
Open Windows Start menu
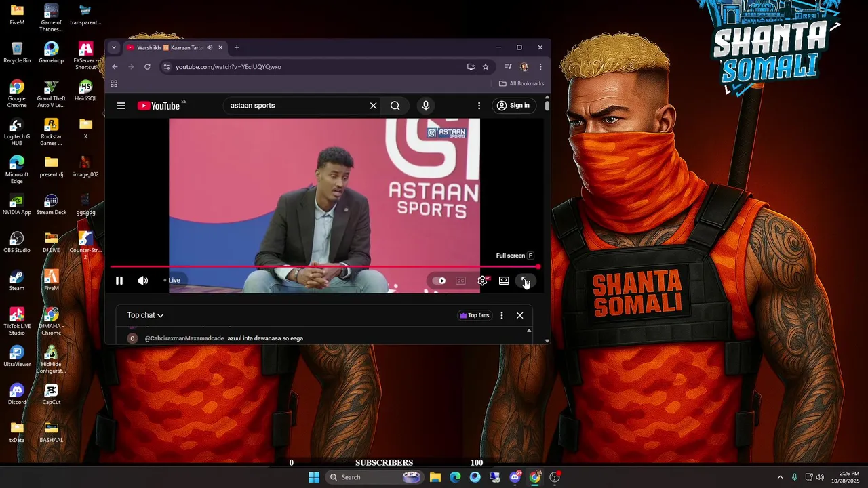tap(314, 477)
